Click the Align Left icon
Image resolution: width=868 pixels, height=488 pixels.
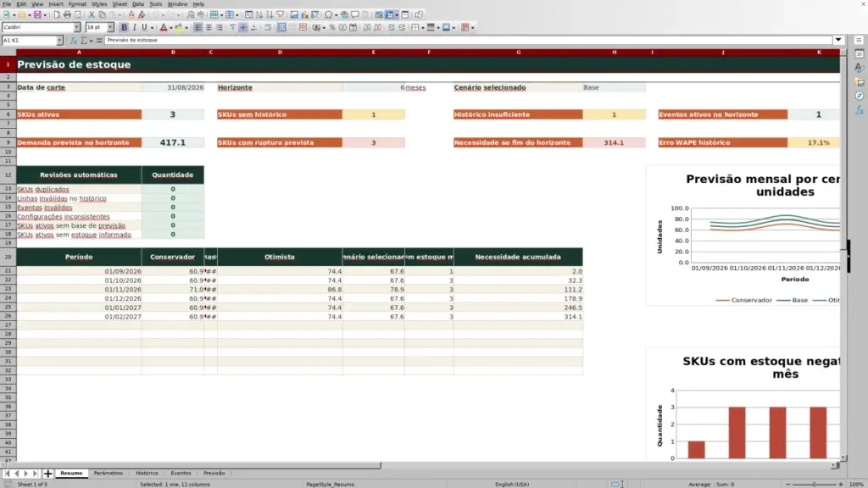click(198, 28)
